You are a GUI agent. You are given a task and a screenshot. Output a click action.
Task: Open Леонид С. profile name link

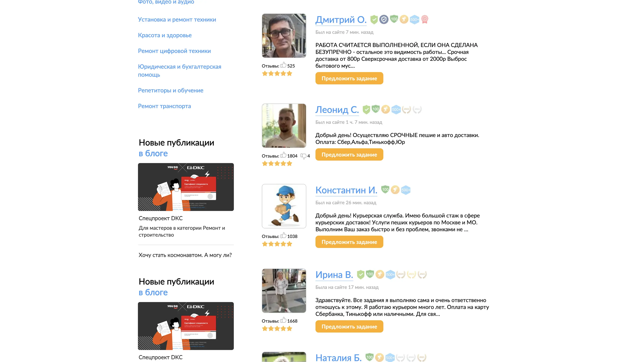[337, 110]
